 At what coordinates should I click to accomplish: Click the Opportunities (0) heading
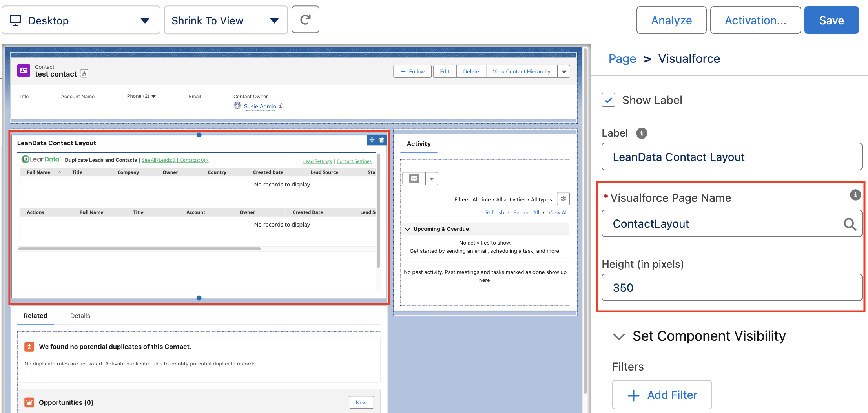click(x=66, y=402)
